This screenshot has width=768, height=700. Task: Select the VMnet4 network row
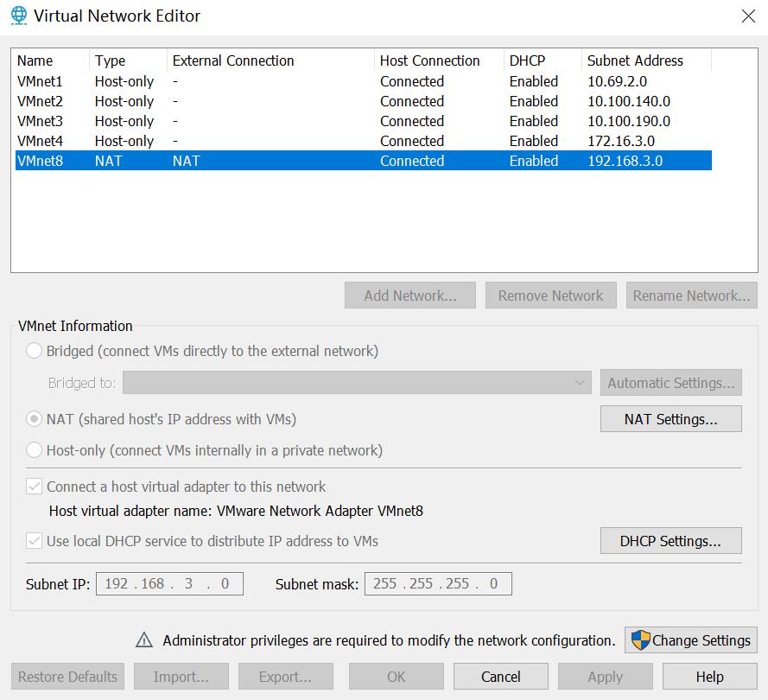pos(364,141)
